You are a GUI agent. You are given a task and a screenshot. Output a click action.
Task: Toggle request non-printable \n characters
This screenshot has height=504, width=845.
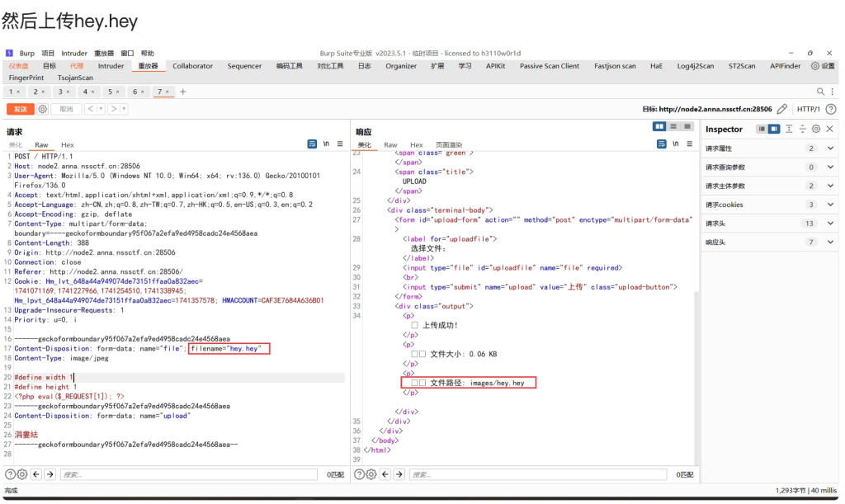pos(326,144)
